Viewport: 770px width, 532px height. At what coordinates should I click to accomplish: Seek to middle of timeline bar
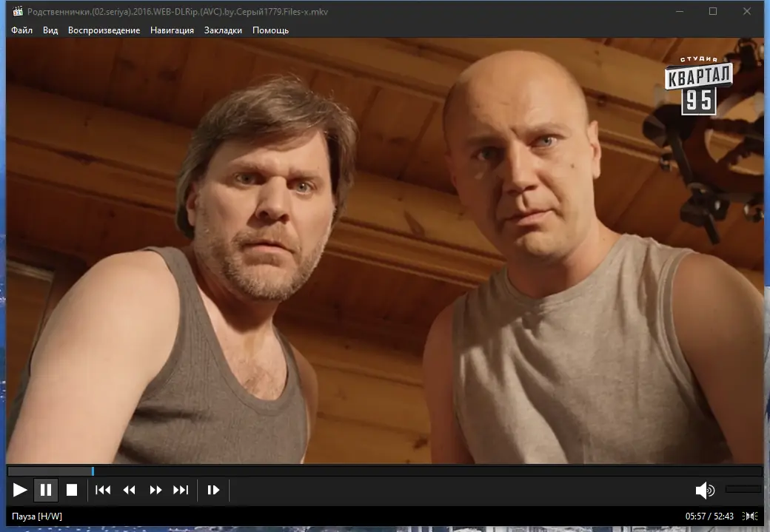(x=385, y=471)
